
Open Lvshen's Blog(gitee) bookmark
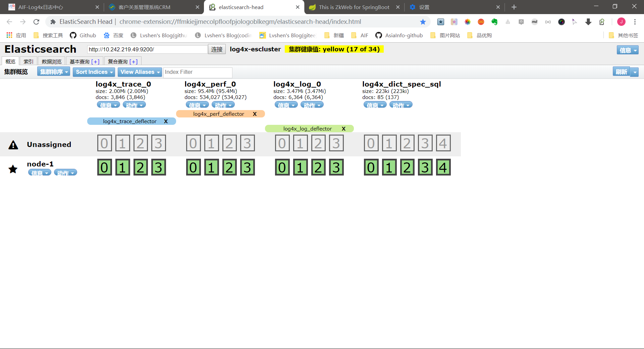click(287, 35)
